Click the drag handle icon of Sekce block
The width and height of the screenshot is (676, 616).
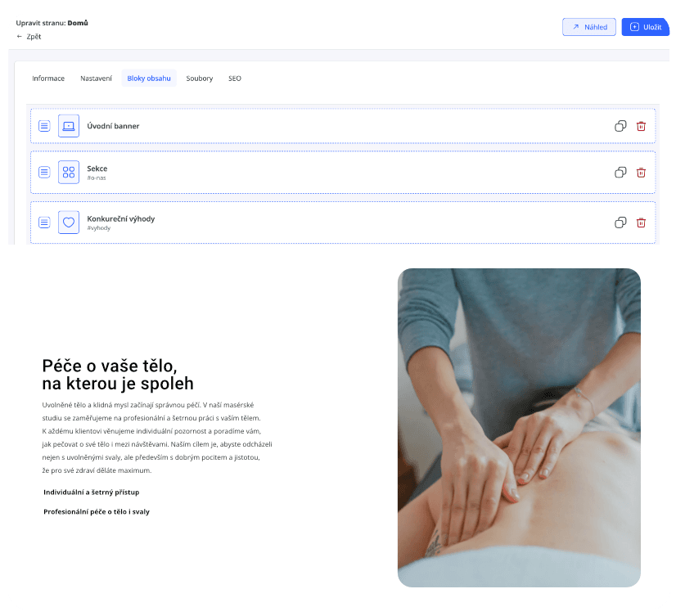tap(44, 172)
